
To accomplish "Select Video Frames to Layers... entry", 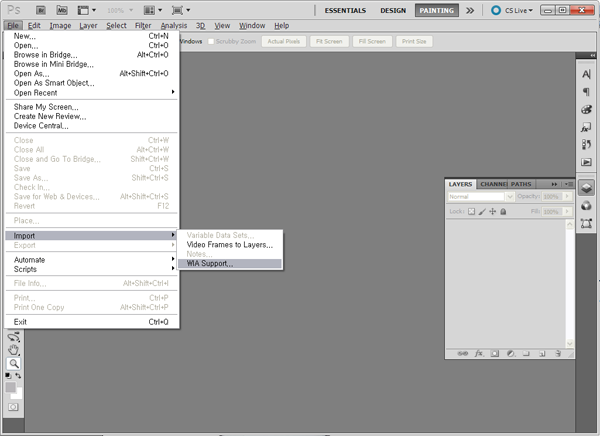I will click(x=230, y=245).
